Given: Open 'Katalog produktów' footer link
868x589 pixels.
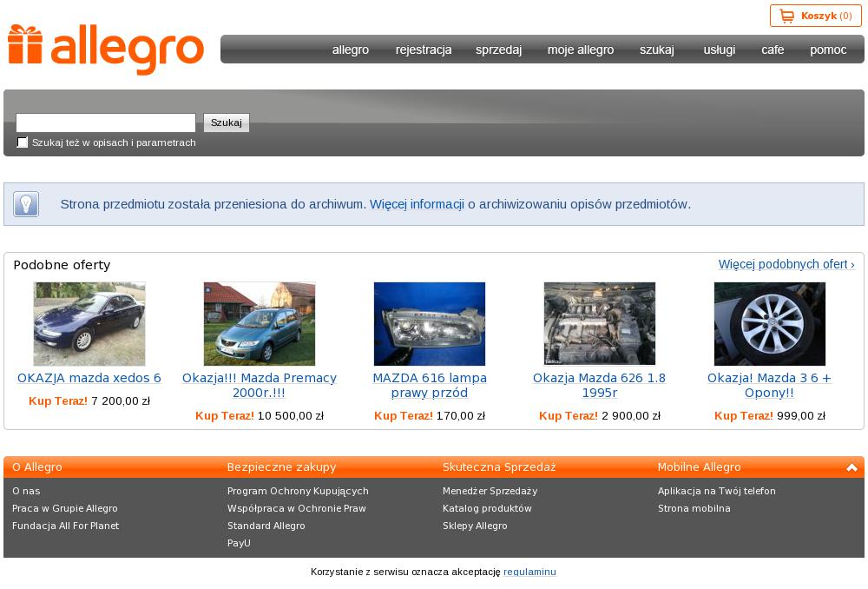Looking at the screenshot, I should click(487, 508).
